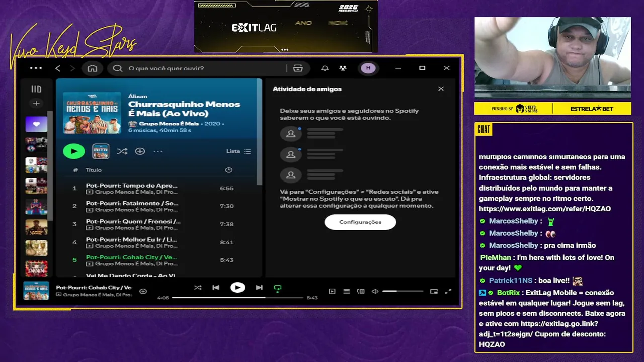Enable shuffle next to album play button

click(122, 151)
